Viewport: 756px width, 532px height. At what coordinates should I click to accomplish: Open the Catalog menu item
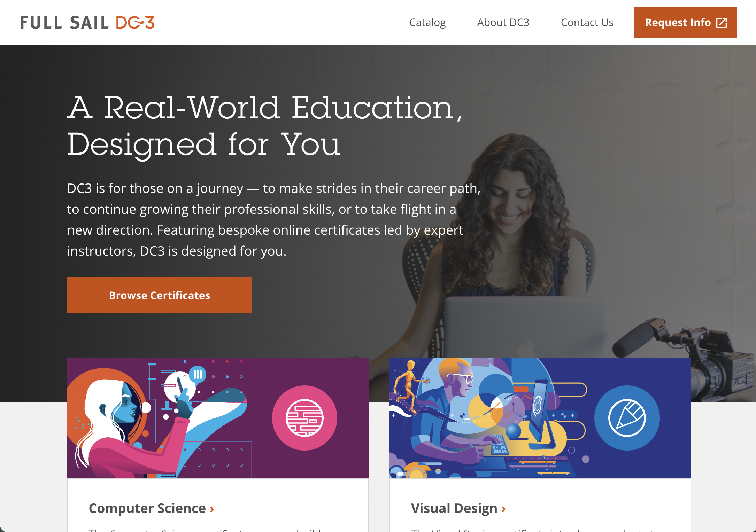coord(427,22)
